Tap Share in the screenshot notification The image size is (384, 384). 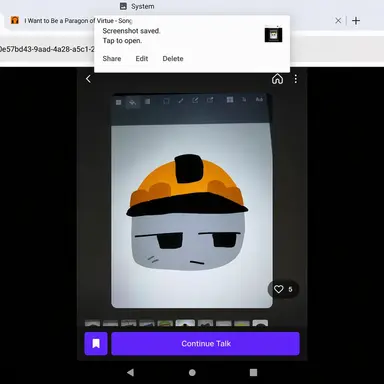tap(112, 59)
